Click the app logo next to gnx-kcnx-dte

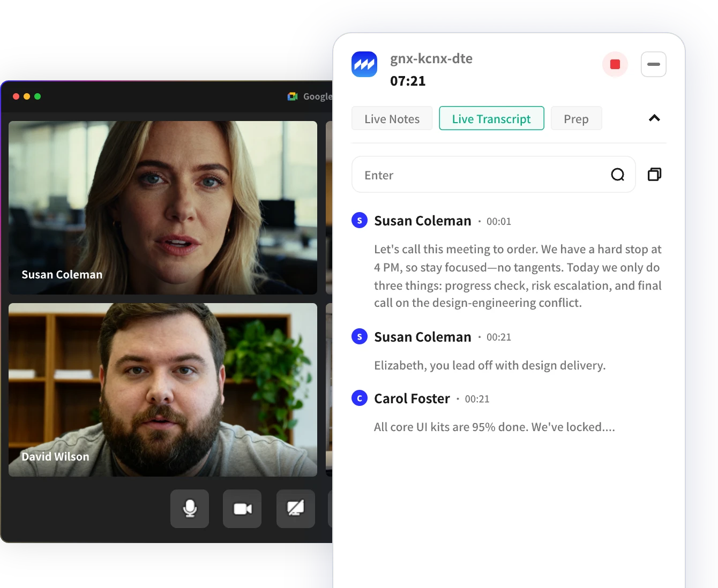364,64
